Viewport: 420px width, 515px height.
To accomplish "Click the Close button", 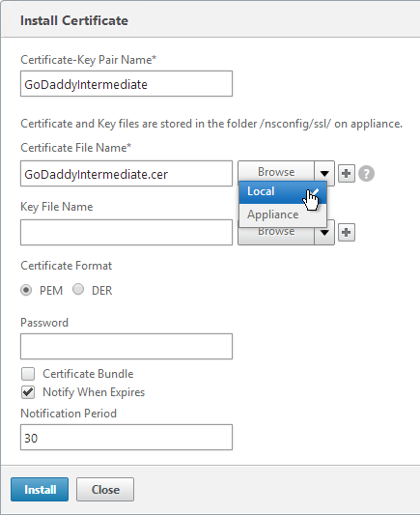I will [x=105, y=489].
